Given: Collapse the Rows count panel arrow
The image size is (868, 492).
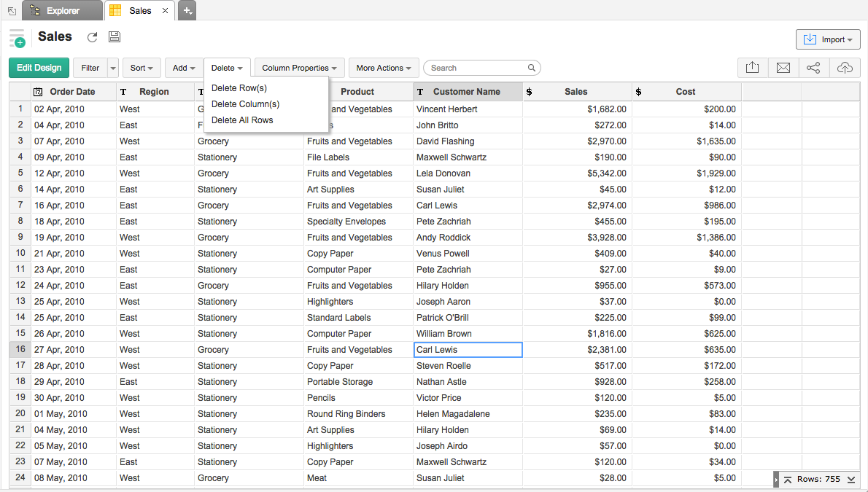Looking at the screenshot, I should (776, 480).
